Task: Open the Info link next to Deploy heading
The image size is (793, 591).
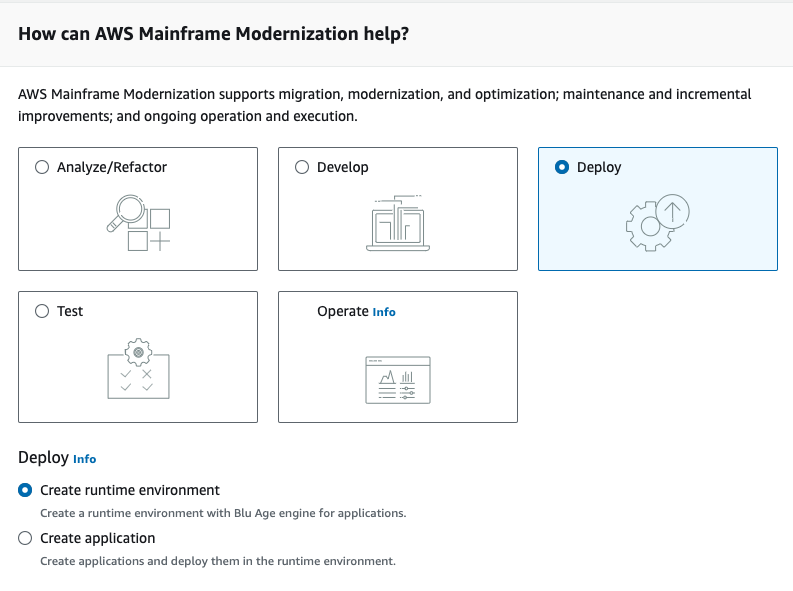Action: [85, 459]
